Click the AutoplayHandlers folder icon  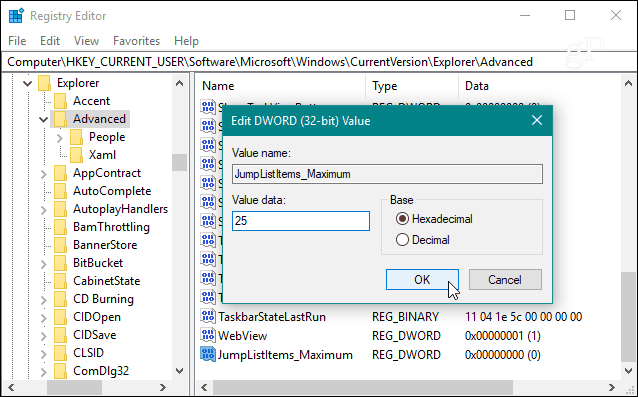(x=60, y=209)
